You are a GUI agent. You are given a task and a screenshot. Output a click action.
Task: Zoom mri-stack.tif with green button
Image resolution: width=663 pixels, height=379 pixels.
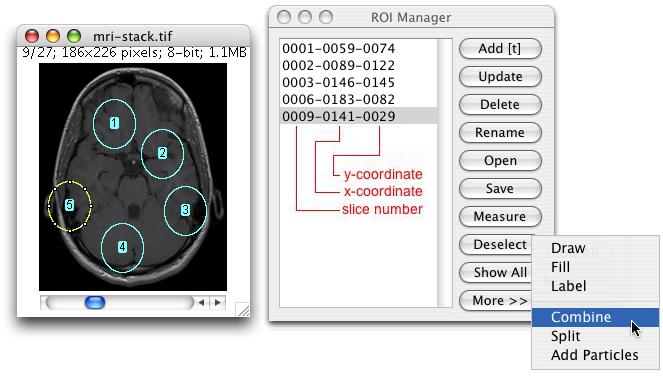pyautogui.click(x=74, y=36)
